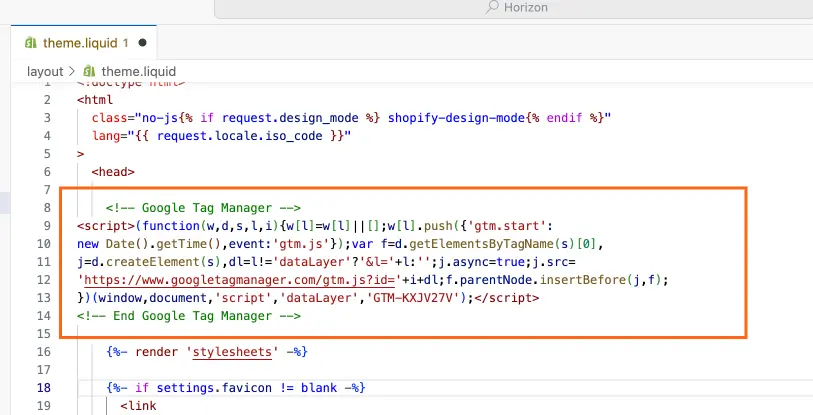Click 'gtm.start' string on line 9
Image resolution: width=813 pixels, height=415 pixels.
coord(507,226)
